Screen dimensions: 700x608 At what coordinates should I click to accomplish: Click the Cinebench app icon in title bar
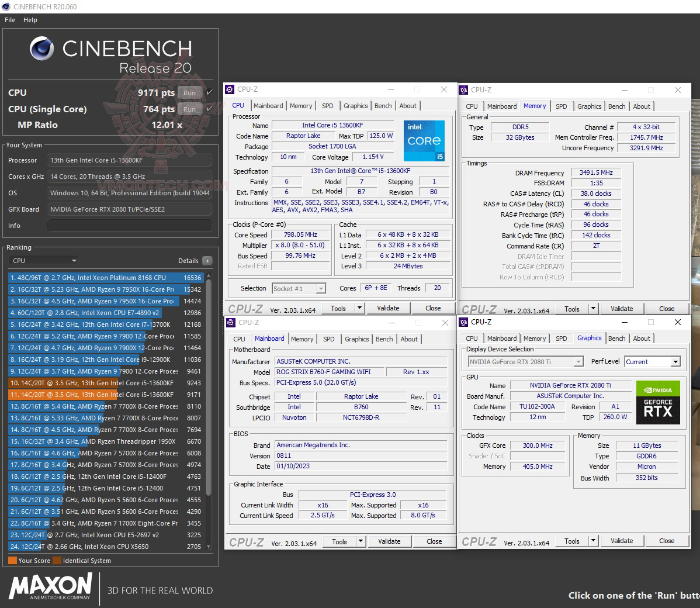point(6,6)
